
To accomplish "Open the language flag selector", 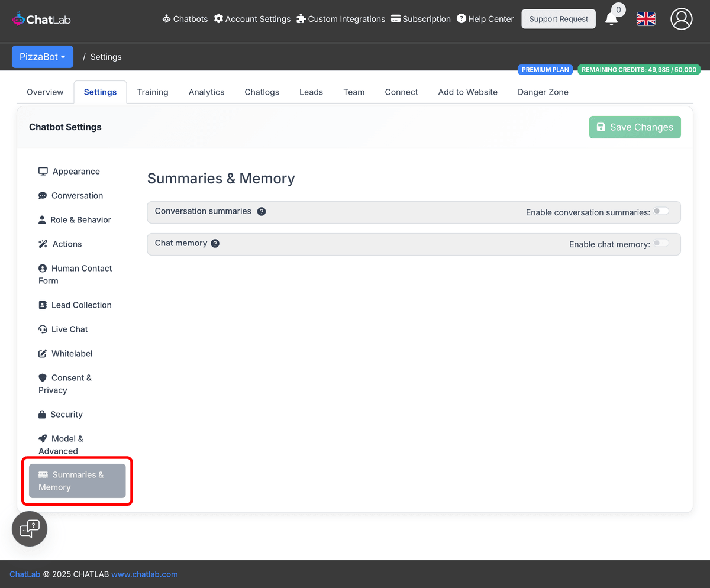I will point(646,19).
